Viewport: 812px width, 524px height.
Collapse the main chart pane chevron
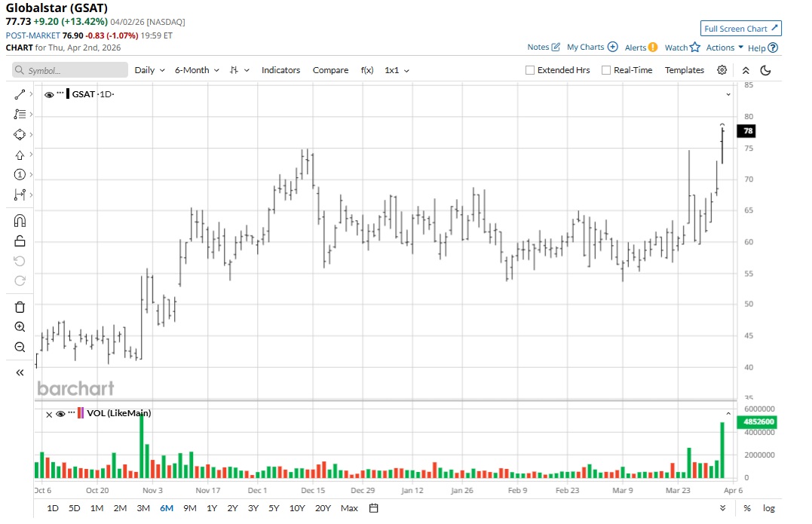coord(728,94)
